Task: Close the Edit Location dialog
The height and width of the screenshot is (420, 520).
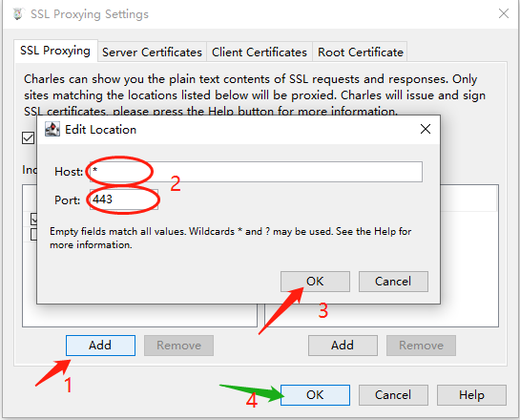Action: click(x=426, y=129)
